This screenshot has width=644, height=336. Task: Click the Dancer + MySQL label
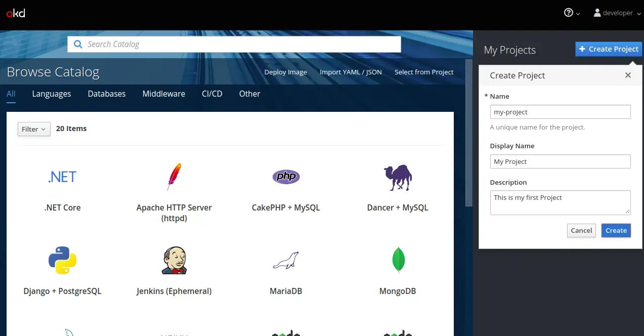point(398,207)
